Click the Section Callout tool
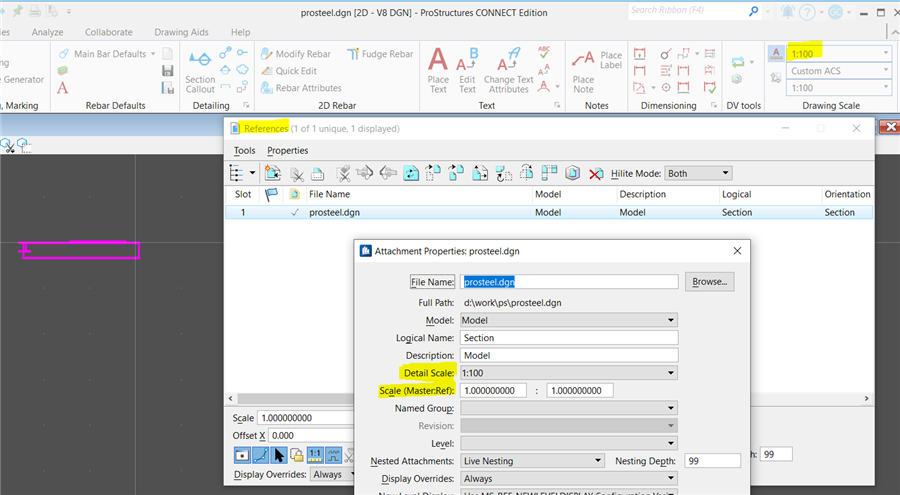 tap(200, 70)
